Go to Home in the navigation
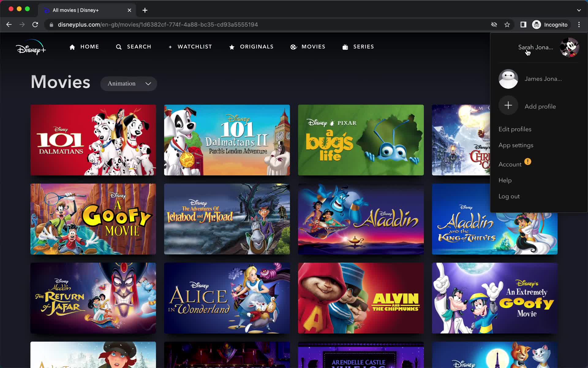The image size is (588, 368). (x=84, y=47)
